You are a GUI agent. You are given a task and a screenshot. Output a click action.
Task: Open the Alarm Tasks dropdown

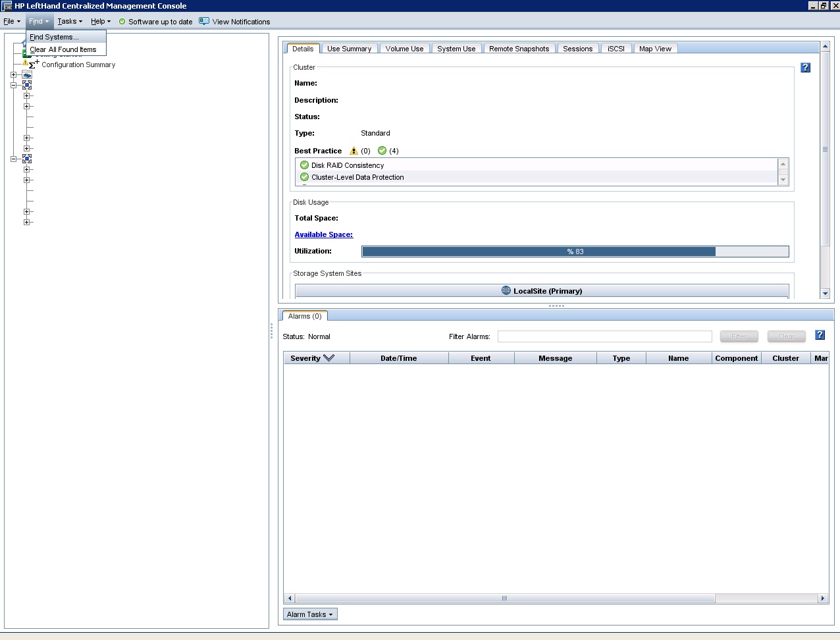click(310, 614)
